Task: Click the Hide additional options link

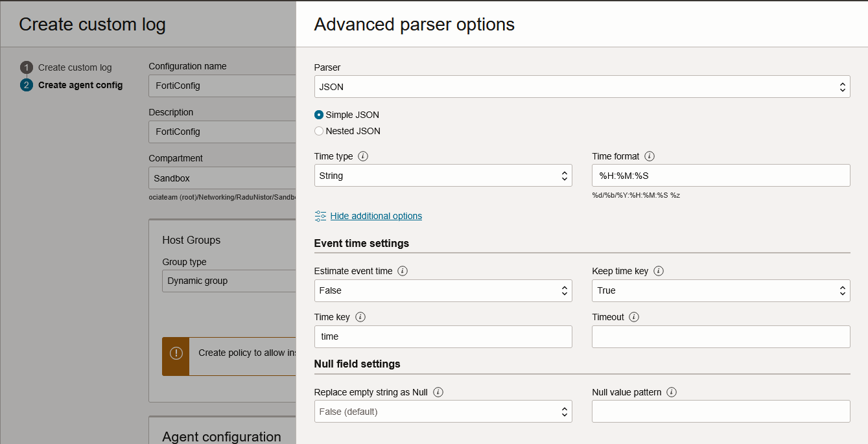Action: (x=376, y=216)
